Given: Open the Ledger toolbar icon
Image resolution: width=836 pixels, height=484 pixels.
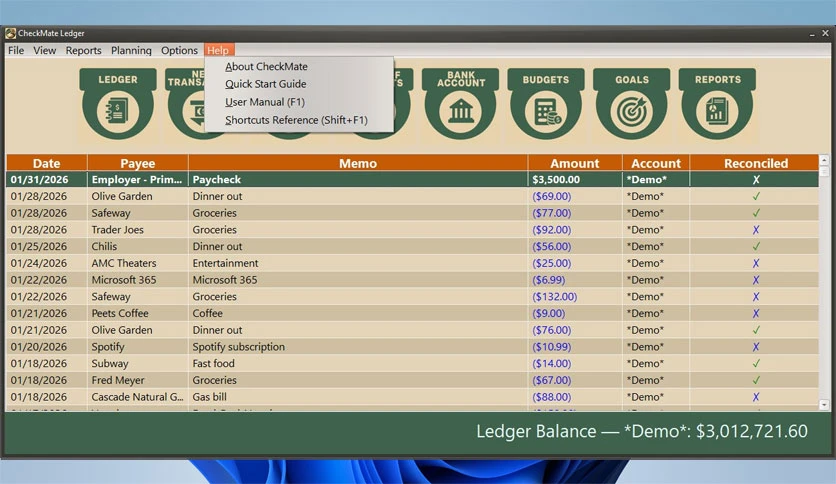Looking at the screenshot, I should coord(118,104).
